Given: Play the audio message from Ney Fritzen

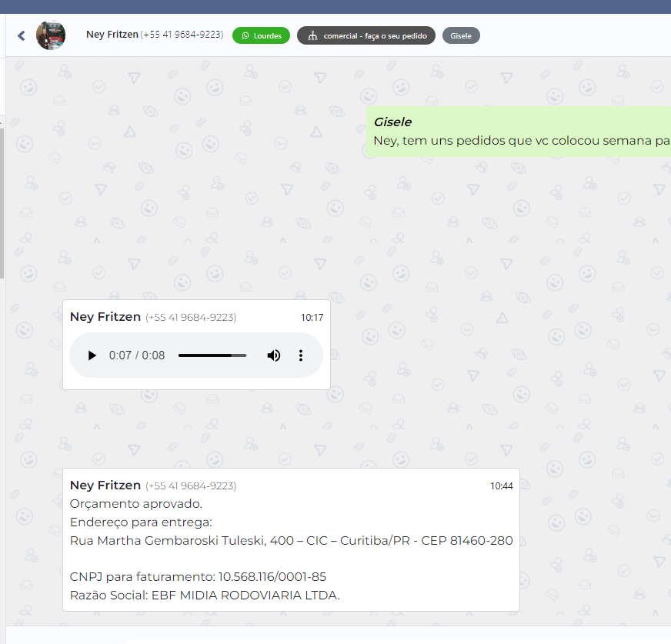Looking at the screenshot, I should (92, 355).
